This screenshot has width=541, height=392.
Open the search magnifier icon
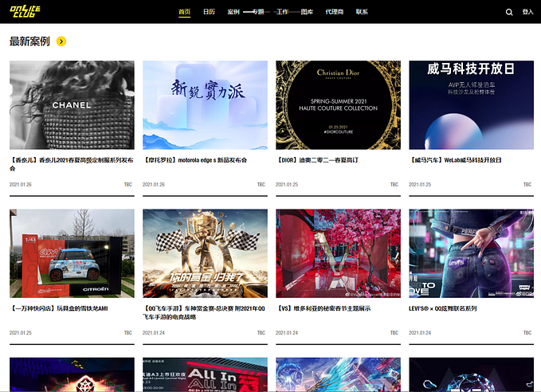tap(509, 12)
